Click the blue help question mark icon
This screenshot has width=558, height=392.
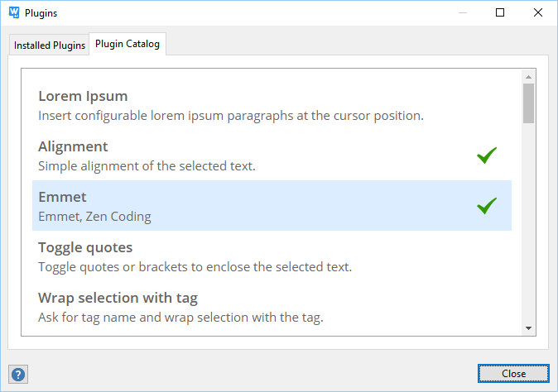pos(17,374)
